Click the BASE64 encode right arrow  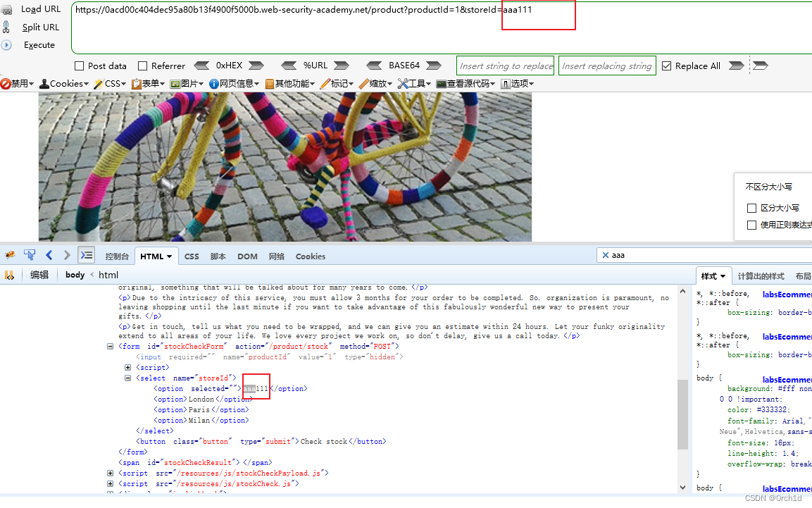click(433, 66)
